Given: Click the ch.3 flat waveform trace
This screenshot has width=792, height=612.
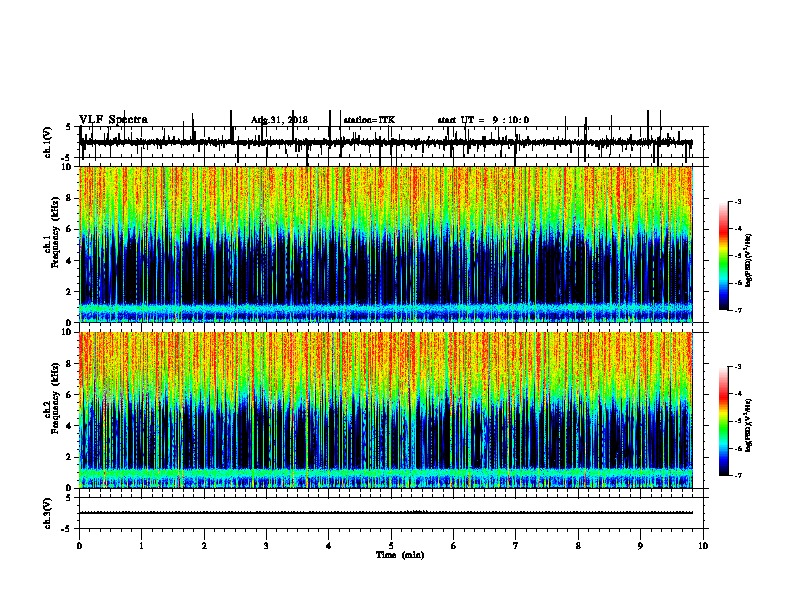Looking at the screenshot, I should [386, 513].
